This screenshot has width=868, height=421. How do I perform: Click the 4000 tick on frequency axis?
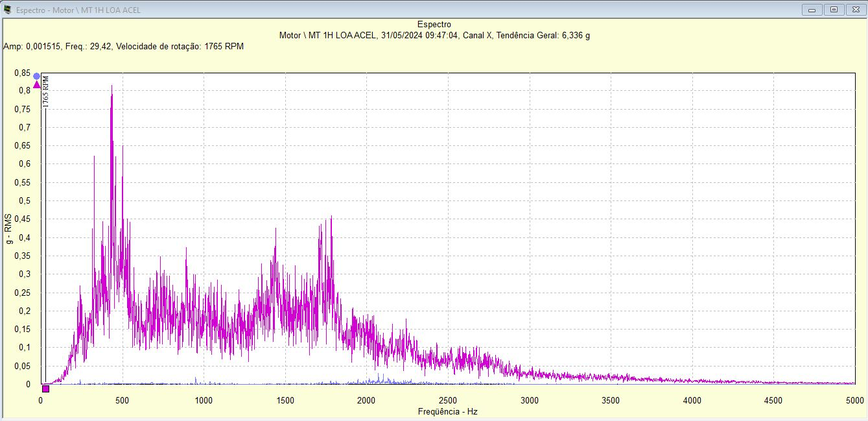(692, 400)
